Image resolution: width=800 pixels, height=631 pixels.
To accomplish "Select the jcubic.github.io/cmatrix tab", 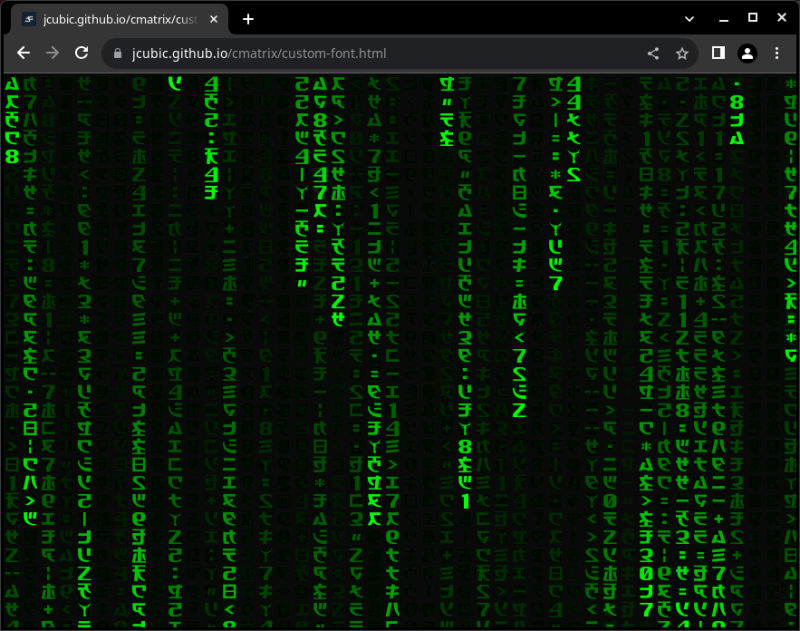I will pos(119,19).
